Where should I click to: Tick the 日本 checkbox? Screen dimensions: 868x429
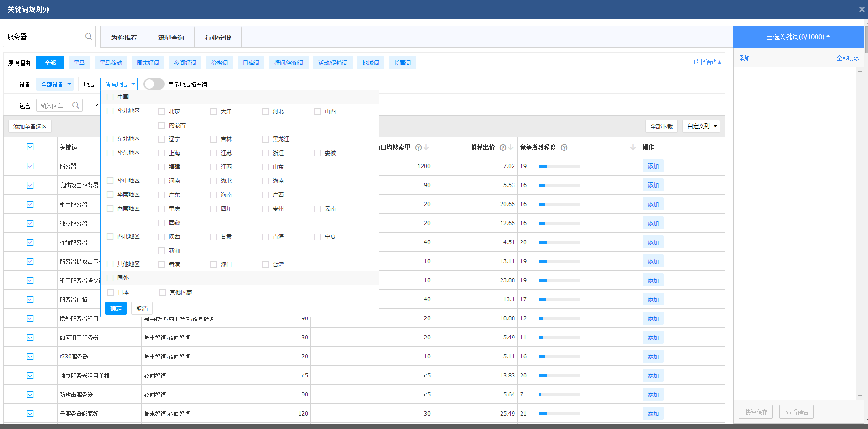(110, 292)
